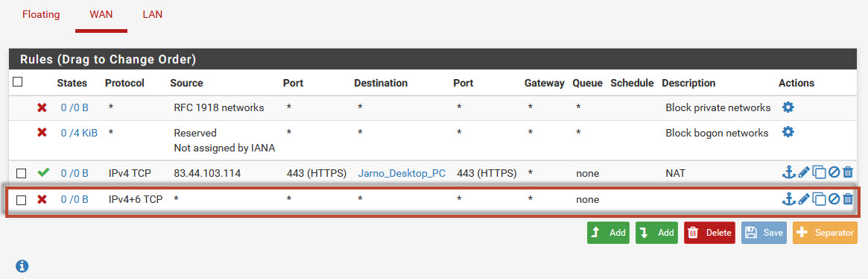Screen dimensions: 868x279
Task: Open states link 0 /4 KiB for bogon rule
Action: pyautogui.click(x=79, y=133)
